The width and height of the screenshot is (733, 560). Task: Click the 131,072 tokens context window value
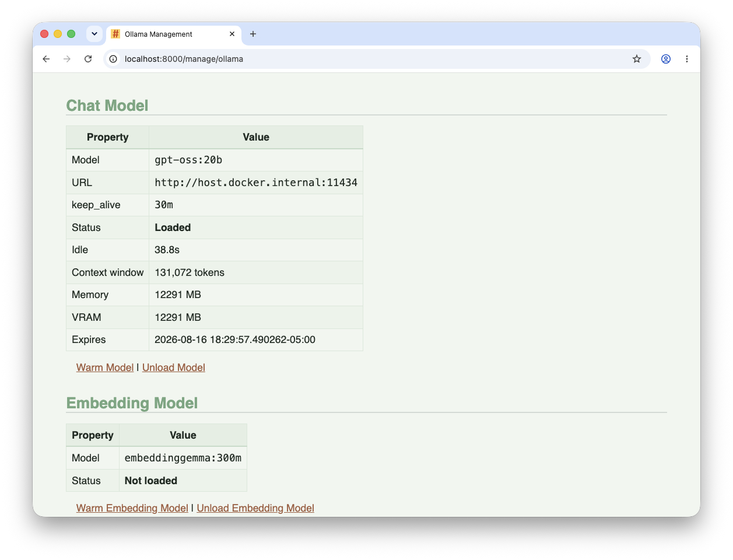pos(190,272)
